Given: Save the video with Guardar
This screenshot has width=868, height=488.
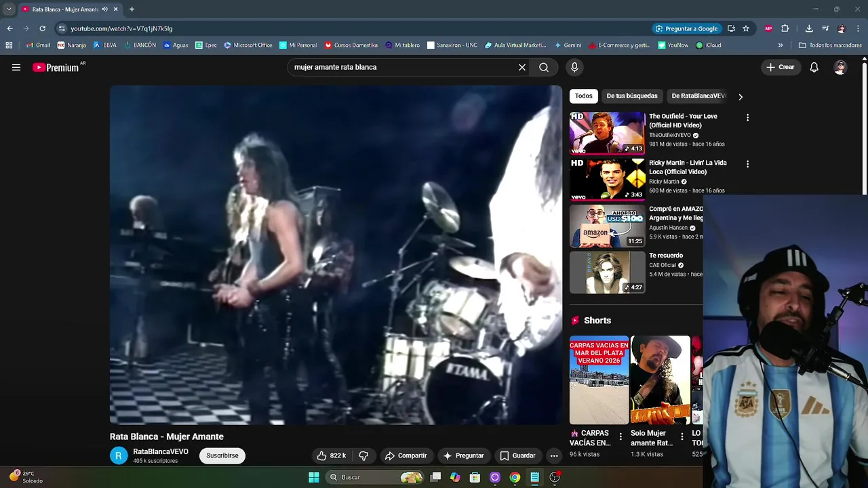Looking at the screenshot, I should coord(517,455).
